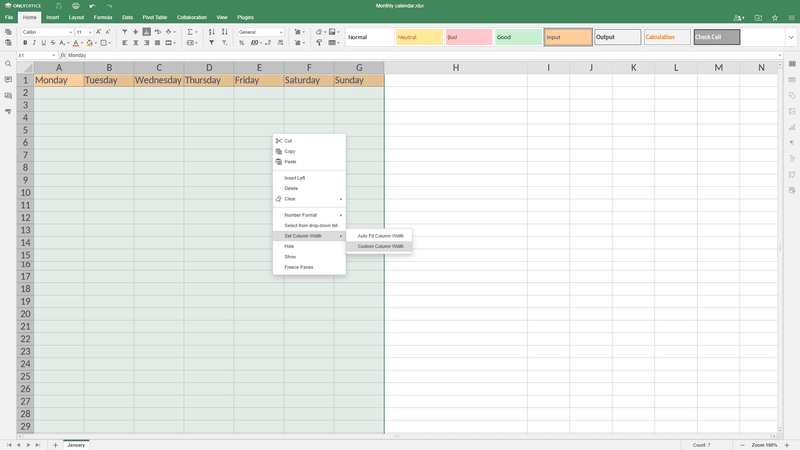Screen dimensions: 800x450
Task: Open the number format General dropdown
Action: (x=281, y=32)
